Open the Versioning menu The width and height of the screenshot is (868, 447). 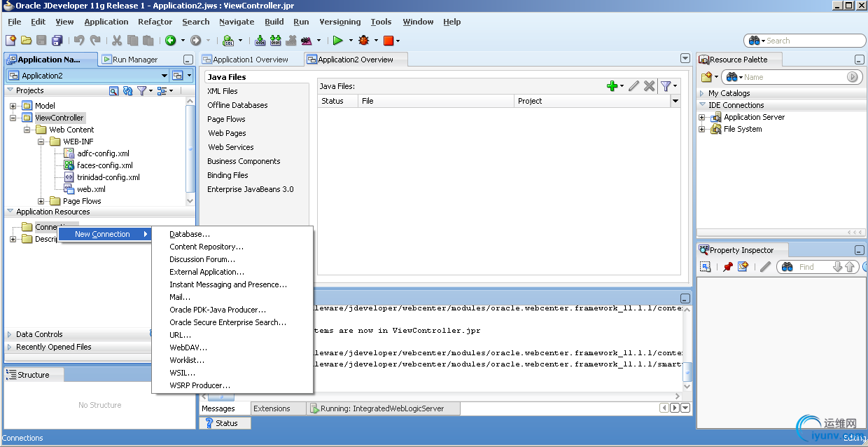[340, 22]
